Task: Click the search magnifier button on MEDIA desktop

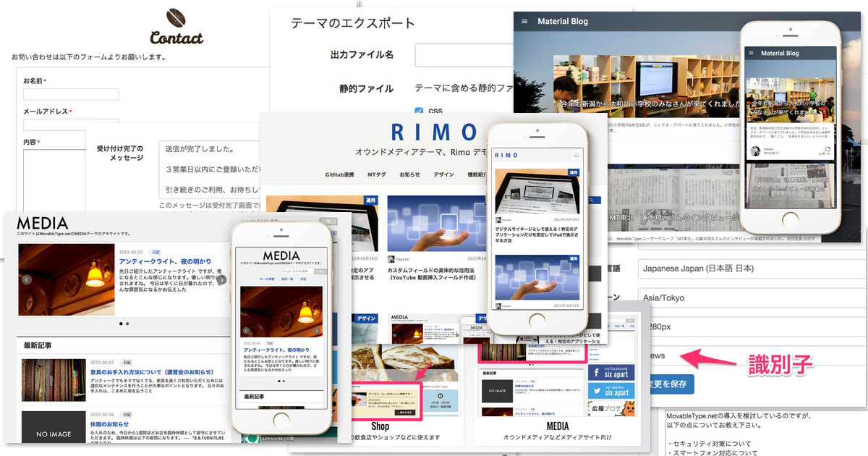Action: (329, 221)
